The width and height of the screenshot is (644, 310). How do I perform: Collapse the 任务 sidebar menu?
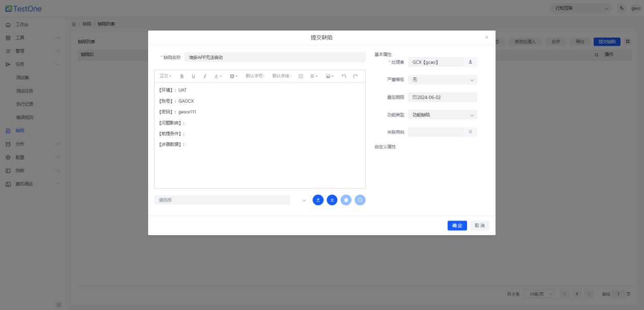[33, 64]
